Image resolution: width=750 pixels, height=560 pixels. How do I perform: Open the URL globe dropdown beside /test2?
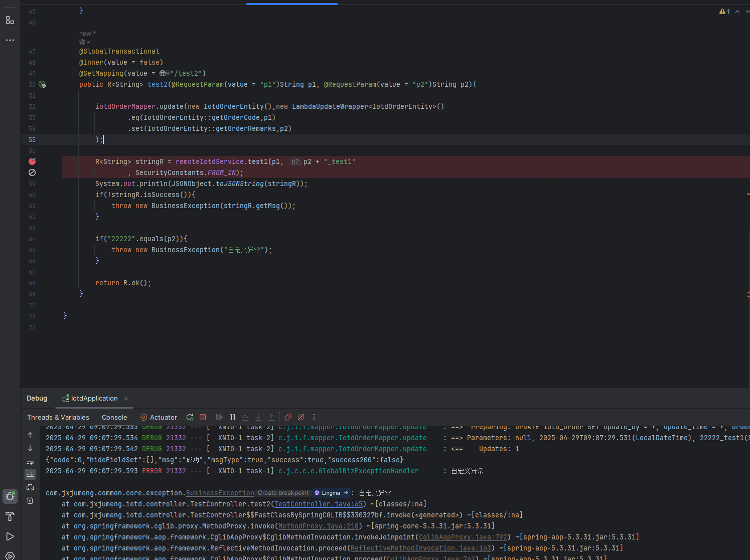click(x=165, y=73)
